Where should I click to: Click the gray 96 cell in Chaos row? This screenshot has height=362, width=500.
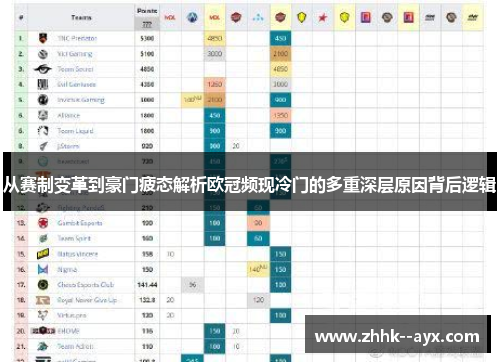[x=192, y=285]
